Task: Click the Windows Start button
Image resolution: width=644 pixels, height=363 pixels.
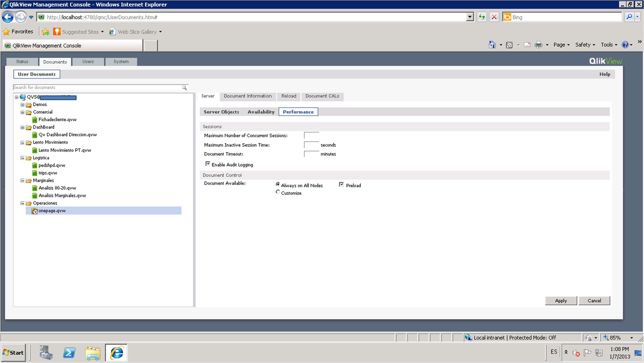Action: [x=13, y=352]
